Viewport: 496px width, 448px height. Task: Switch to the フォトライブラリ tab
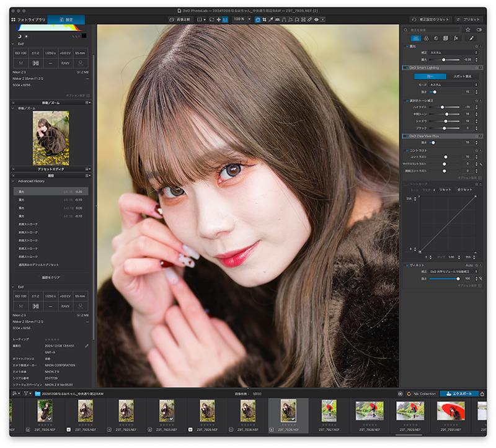pyautogui.click(x=28, y=20)
